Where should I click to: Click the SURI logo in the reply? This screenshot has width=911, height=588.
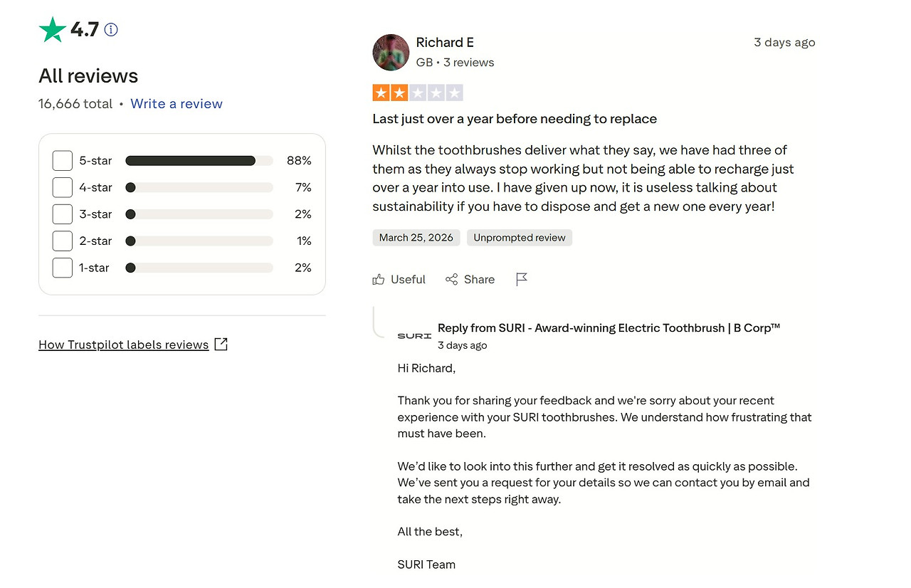pyautogui.click(x=414, y=335)
